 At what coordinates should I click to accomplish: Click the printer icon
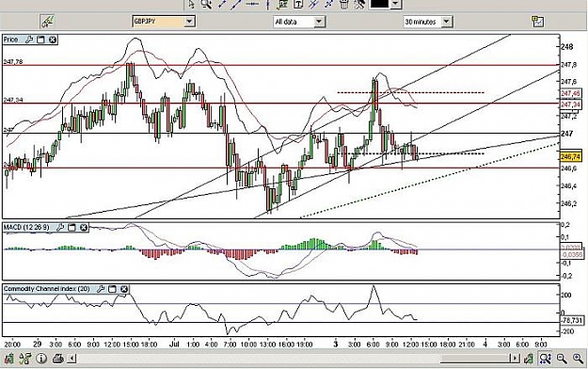coord(57,359)
